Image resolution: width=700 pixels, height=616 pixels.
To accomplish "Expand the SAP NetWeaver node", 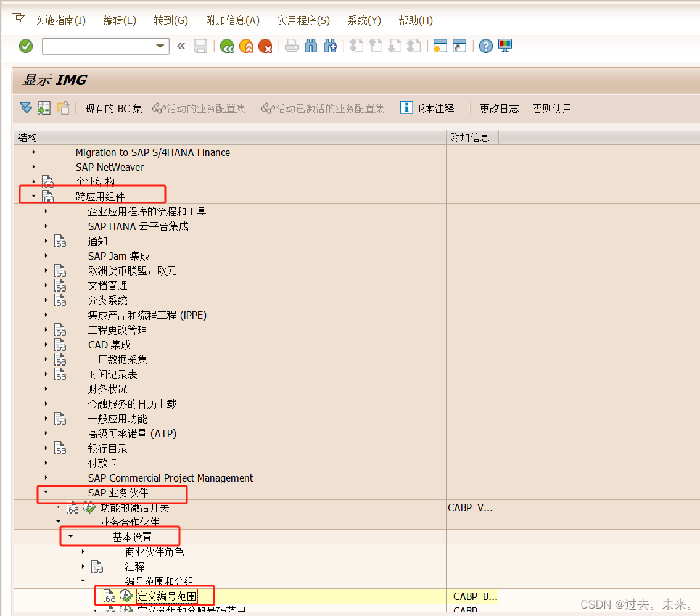I will (33, 167).
